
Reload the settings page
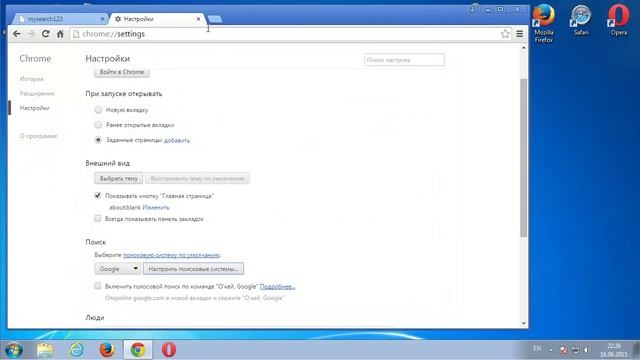46,34
